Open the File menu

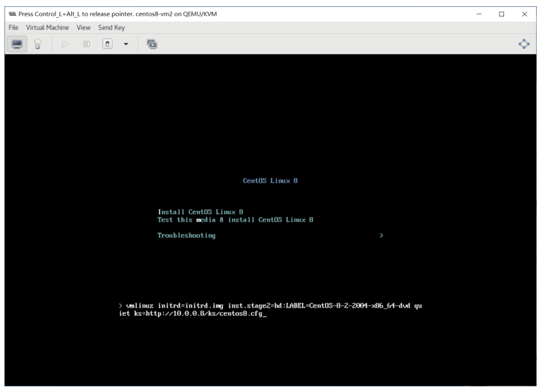coord(13,27)
